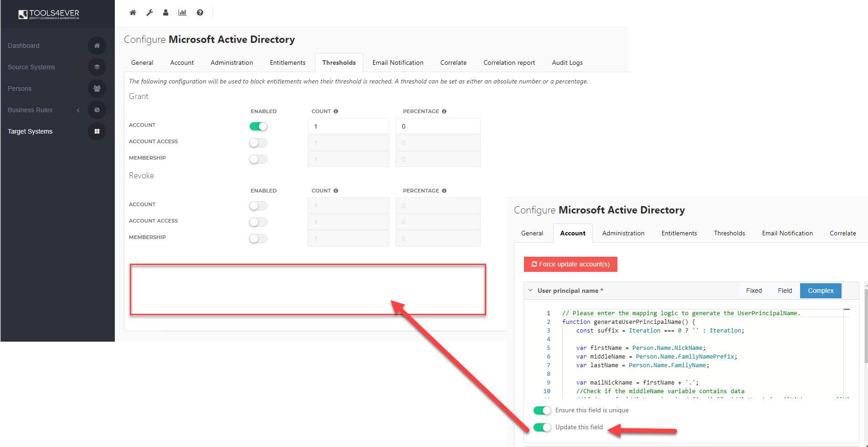Enable the Revoke Membership toggle
868x447 pixels.
point(258,239)
